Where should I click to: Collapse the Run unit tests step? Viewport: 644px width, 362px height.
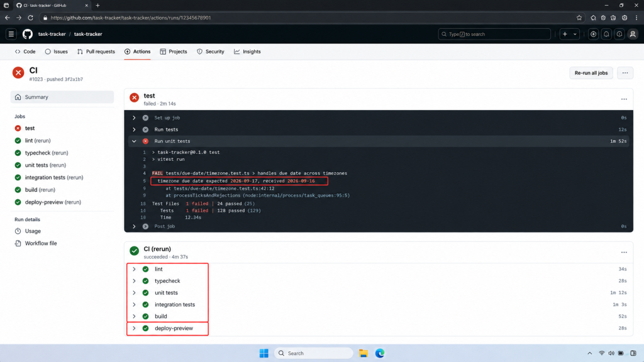tap(134, 141)
